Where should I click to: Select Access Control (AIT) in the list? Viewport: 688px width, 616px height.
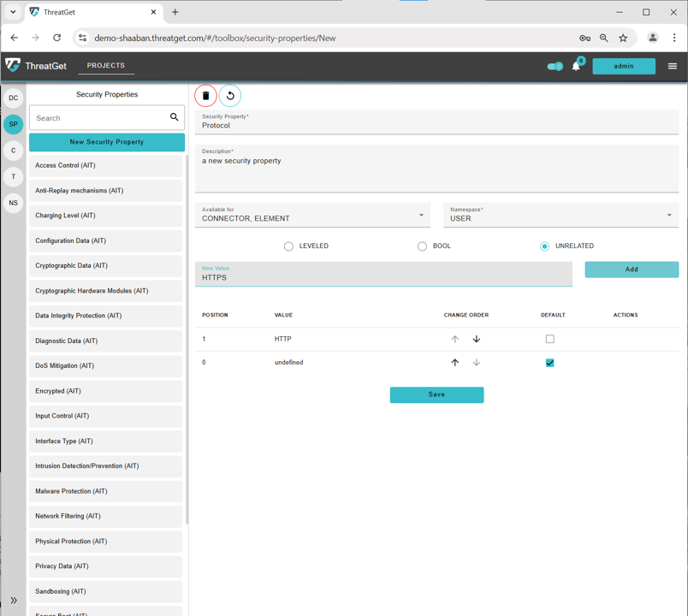coord(106,165)
